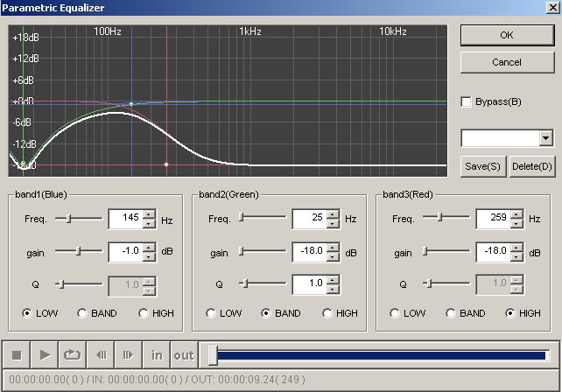Image resolution: width=562 pixels, height=392 pixels.
Task: Increase band2 gain spinner up arrow
Action: pyautogui.click(x=333, y=247)
